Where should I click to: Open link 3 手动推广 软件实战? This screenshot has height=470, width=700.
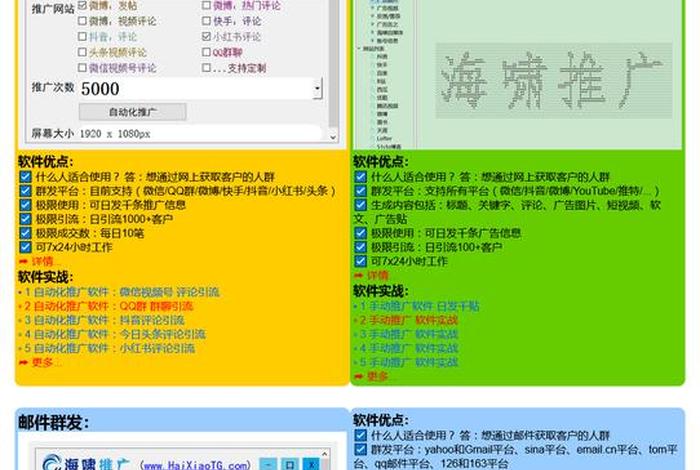pos(408,334)
